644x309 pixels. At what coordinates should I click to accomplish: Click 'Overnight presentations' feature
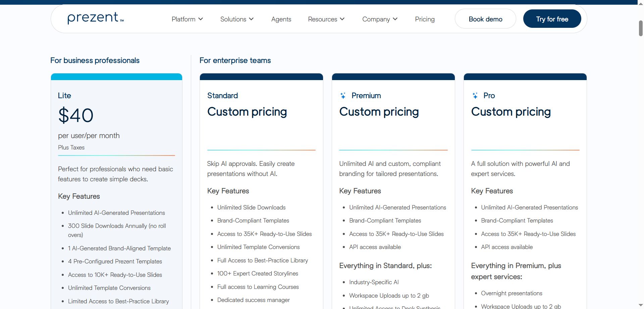(x=512, y=293)
